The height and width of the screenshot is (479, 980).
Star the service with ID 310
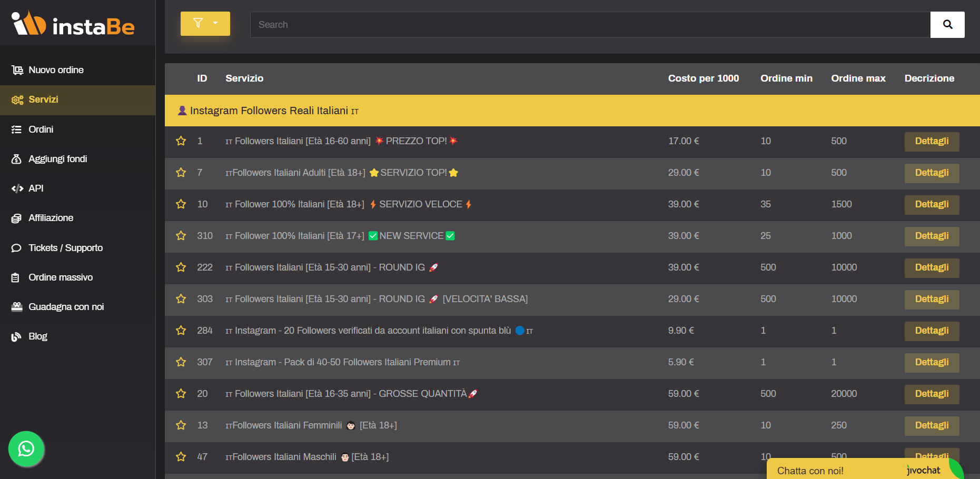coord(181,236)
